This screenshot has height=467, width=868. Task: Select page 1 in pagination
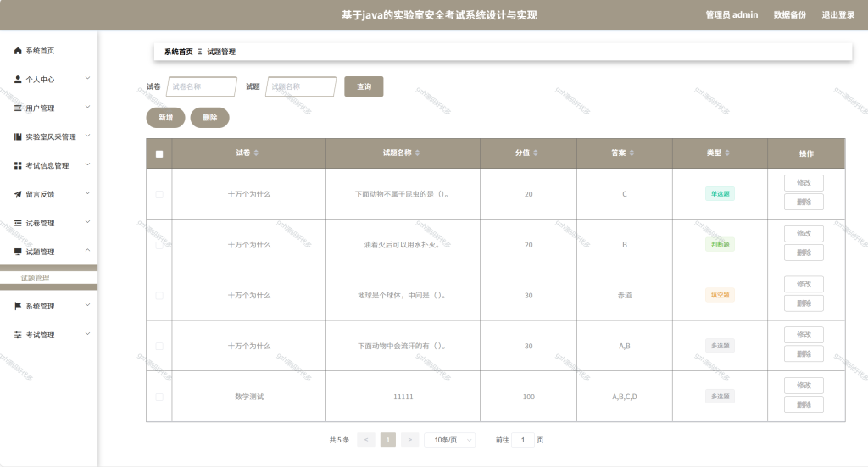click(388, 440)
